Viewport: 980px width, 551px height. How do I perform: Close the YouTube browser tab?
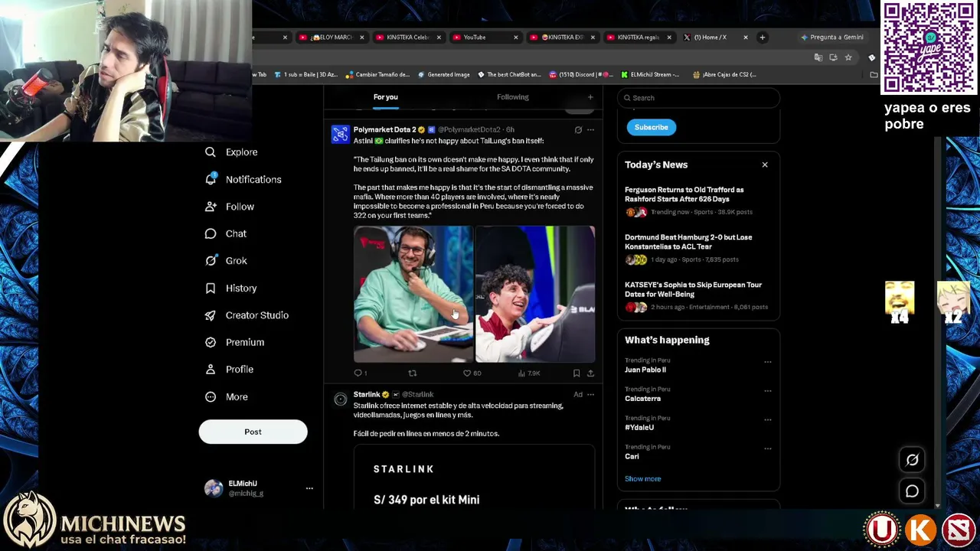[515, 37]
